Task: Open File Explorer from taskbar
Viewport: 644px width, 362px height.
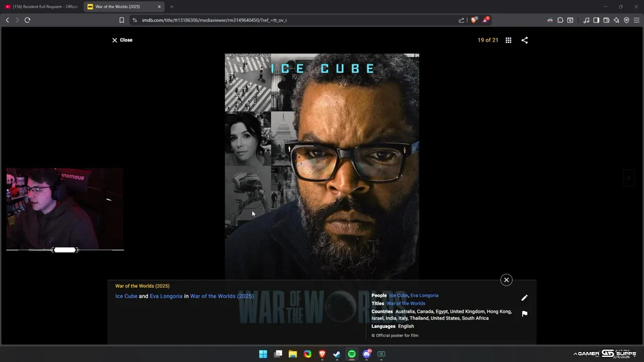Action: (x=293, y=354)
